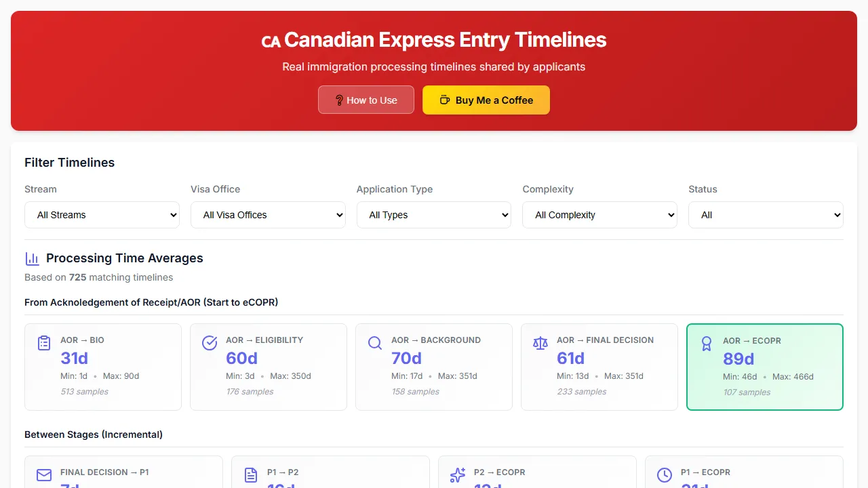Click the Buy Me a Coffee button
The width and height of the screenshot is (868, 488).
486,100
